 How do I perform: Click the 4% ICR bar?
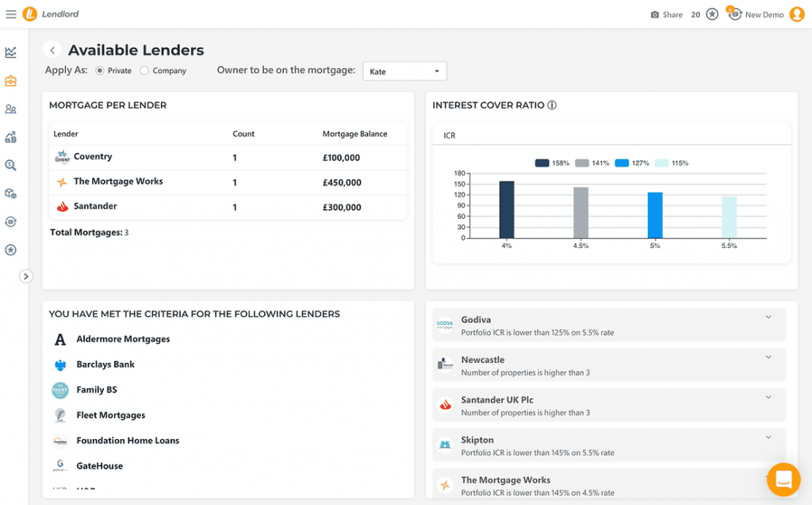click(507, 210)
